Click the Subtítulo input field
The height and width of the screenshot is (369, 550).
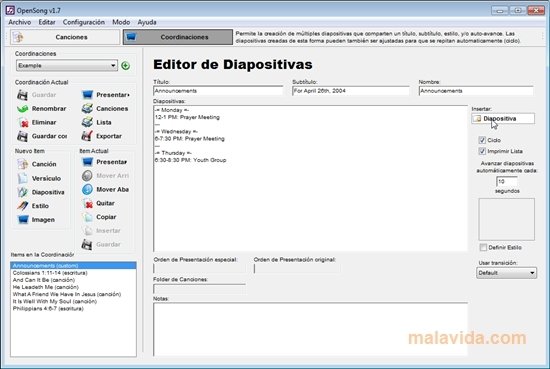(350, 91)
